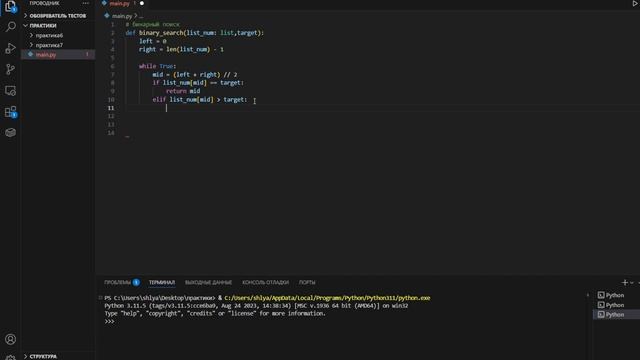Open the ВЫХОДНЫЕ ДАННЫЕ panel tab
This screenshot has width=640, height=360.
pos(208,282)
